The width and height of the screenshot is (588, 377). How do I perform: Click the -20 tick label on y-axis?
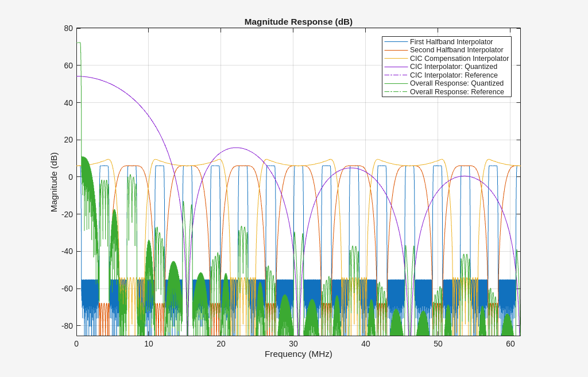[x=67, y=214]
